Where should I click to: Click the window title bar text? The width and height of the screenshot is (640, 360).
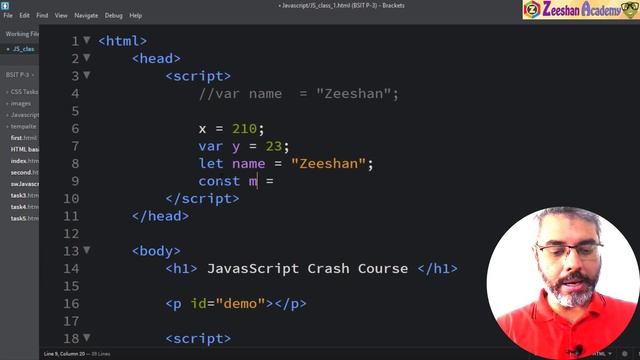(x=341, y=5)
